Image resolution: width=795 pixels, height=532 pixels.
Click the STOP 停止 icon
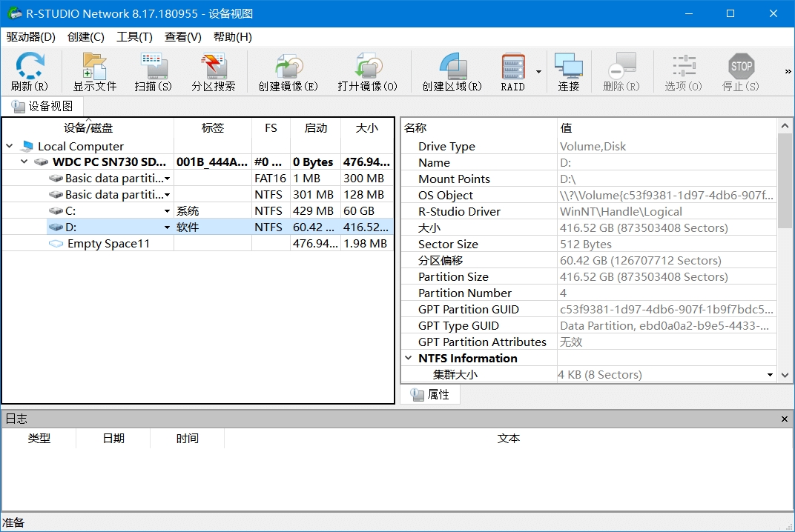[x=741, y=71]
